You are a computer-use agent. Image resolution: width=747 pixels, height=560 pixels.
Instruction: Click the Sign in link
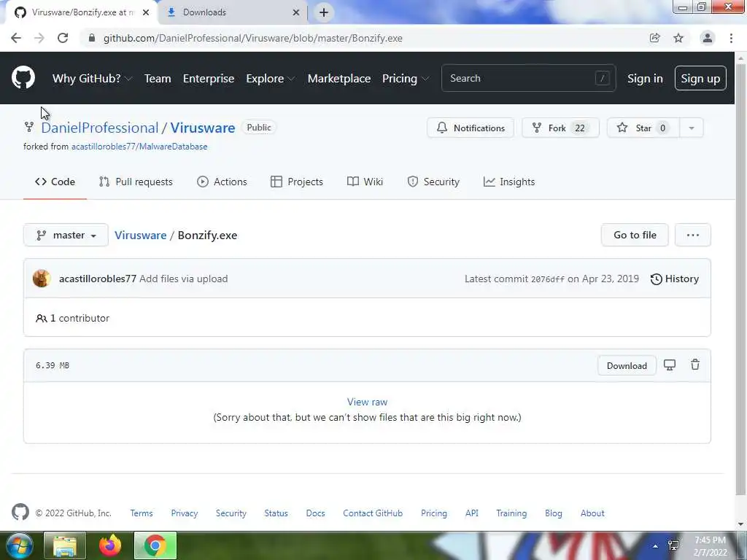(645, 78)
